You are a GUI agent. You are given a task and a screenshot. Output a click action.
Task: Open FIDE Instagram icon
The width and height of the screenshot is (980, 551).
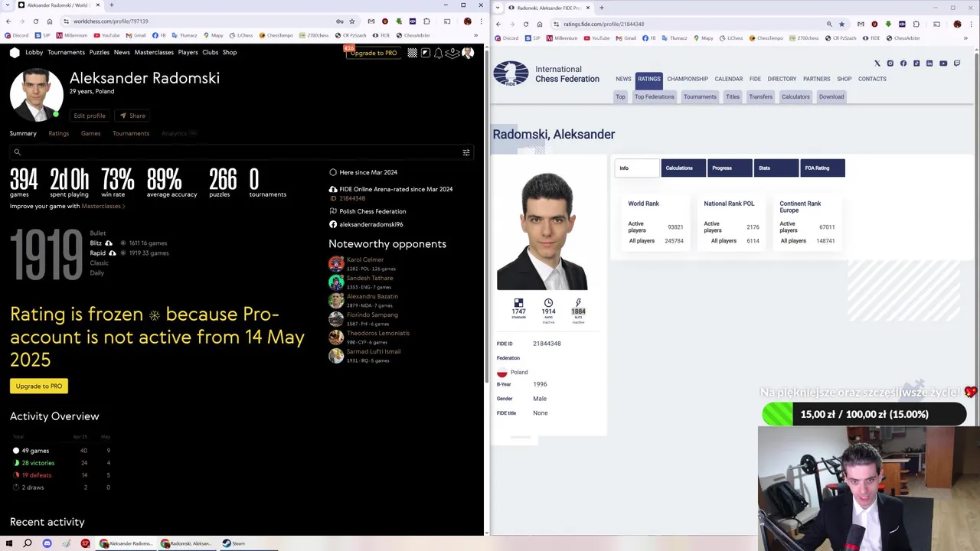coord(890,64)
